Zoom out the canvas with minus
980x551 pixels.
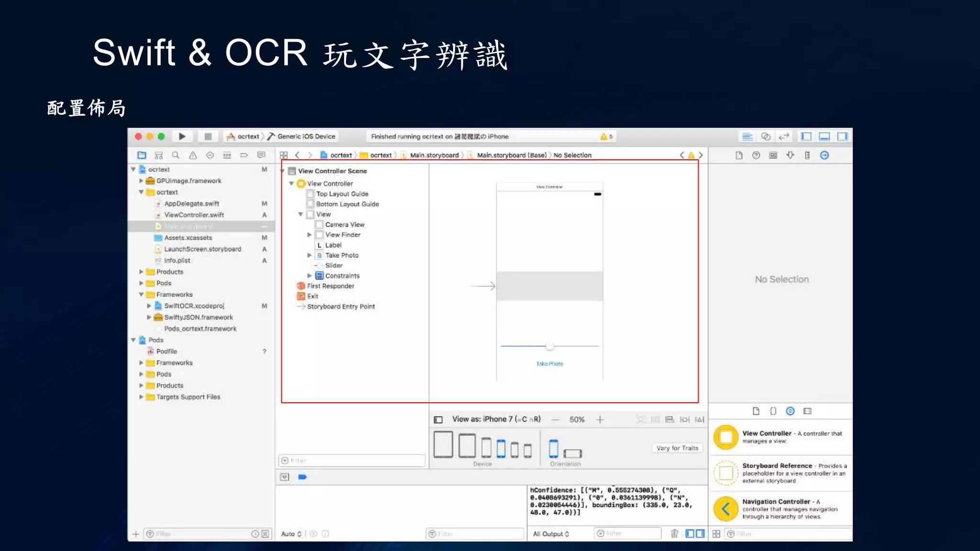555,419
